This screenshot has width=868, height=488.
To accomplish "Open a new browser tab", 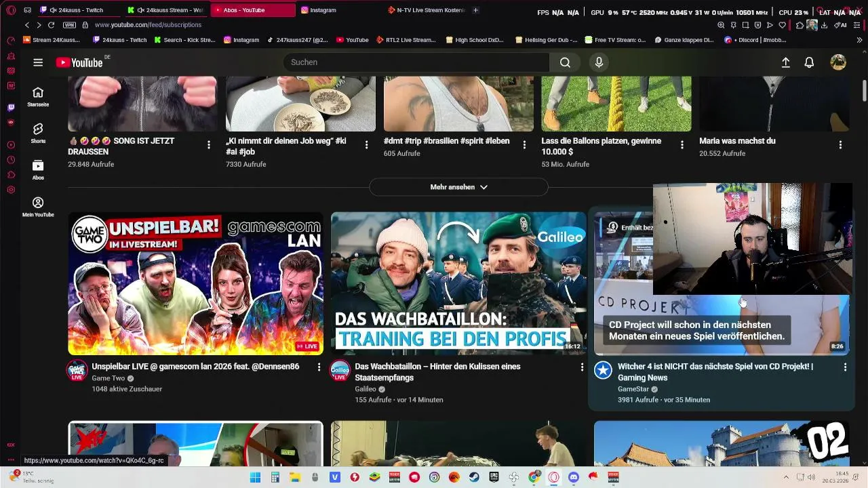I will tap(475, 10).
